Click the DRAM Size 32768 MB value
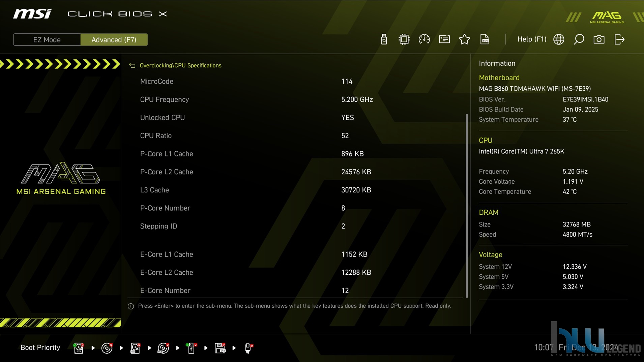Viewport: 644px width, 362px height. click(x=577, y=224)
